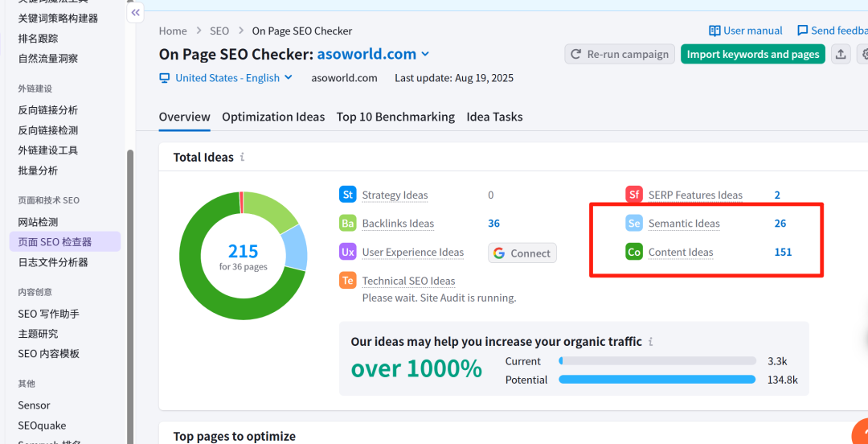This screenshot has height=444, width=868.
Task: Click the export upload icon button
Action: 841,55
